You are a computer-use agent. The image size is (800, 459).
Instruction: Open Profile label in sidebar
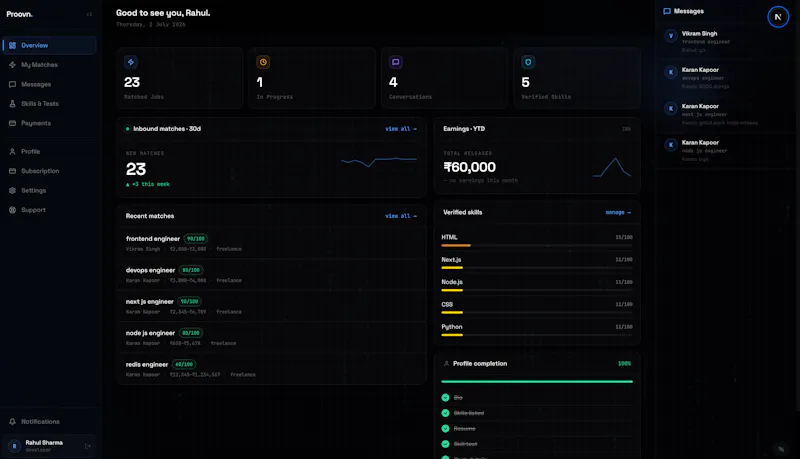tap(31, 151)
